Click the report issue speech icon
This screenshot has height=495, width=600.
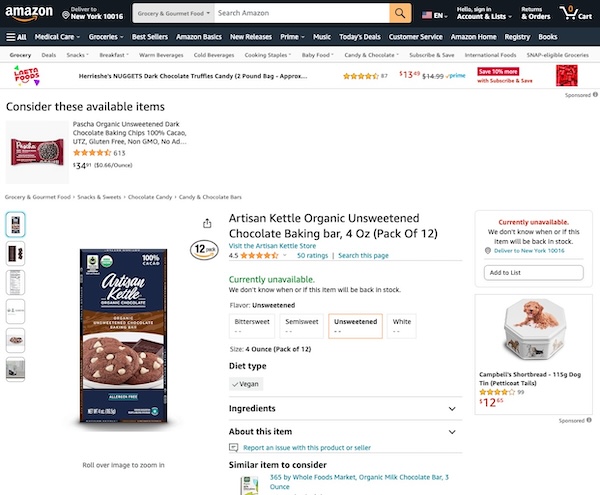coord(234,448)
